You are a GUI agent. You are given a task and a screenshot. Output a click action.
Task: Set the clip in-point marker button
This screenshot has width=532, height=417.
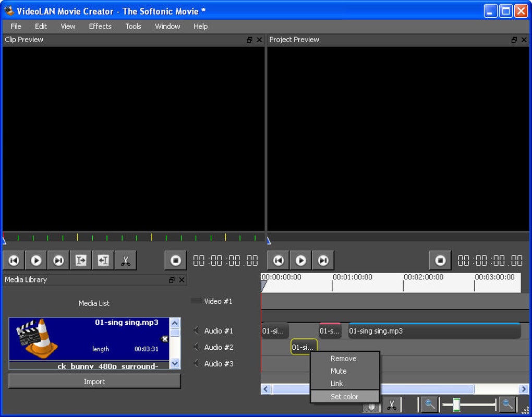point(81,261)
